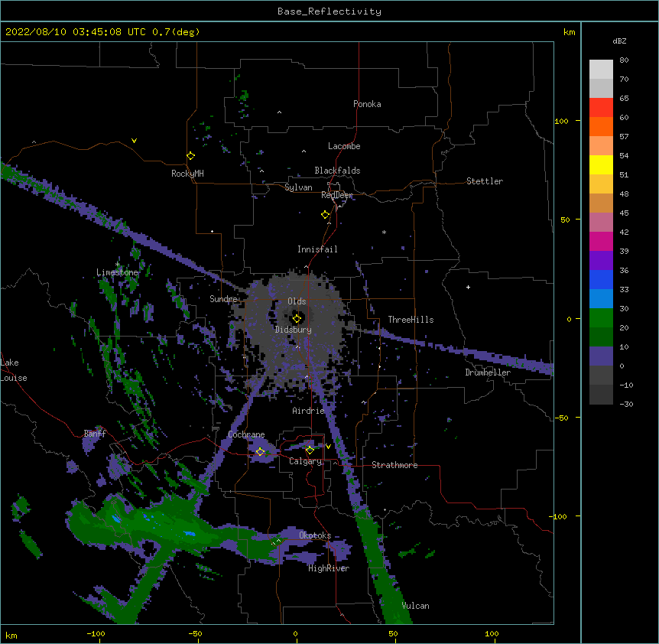Viewport: 659px width, 644px height.
Task: Click the Limestone label
Action: (117, 272)
